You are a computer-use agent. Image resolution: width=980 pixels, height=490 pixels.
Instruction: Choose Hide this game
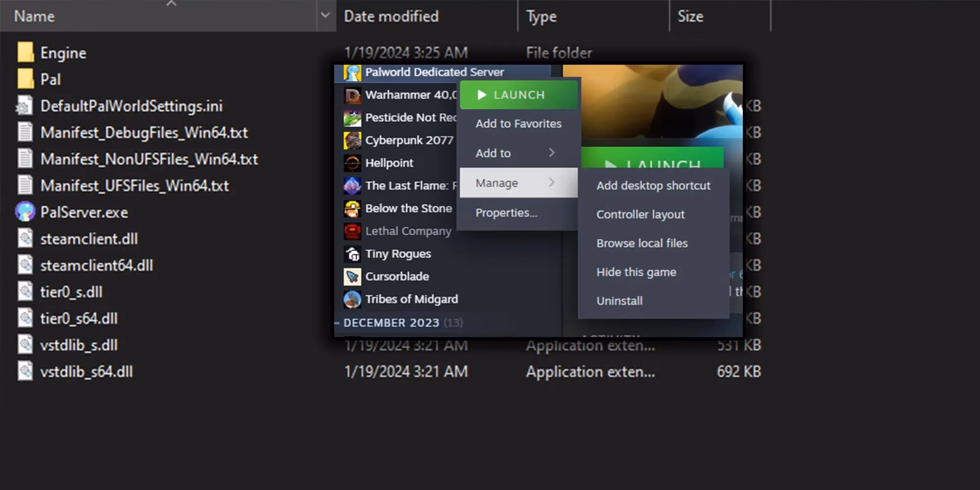click(653, 272)
